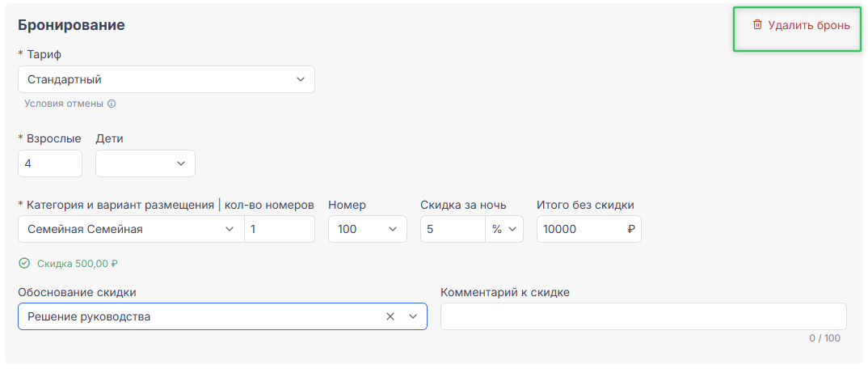868x369 pixels.
Task: Click the chevron arrow in the Дети field
Action: click(180, 163)
